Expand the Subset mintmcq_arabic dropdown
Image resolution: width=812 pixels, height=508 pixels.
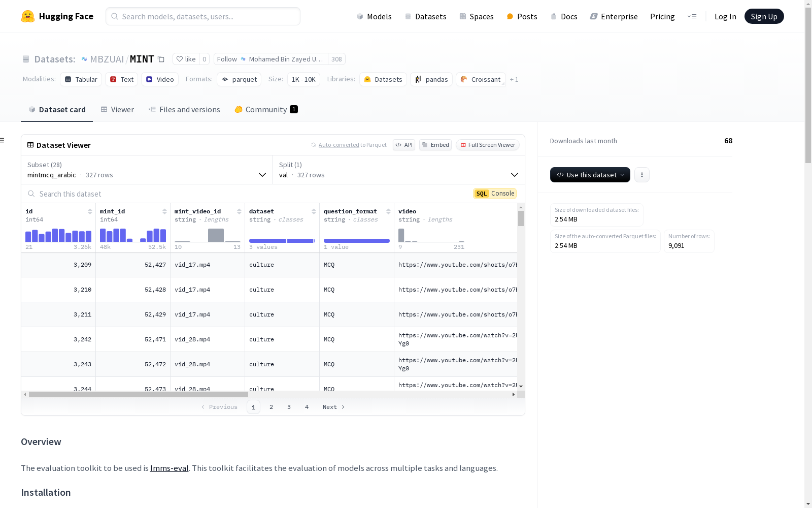pyautogui.click(x=147, y=170)
